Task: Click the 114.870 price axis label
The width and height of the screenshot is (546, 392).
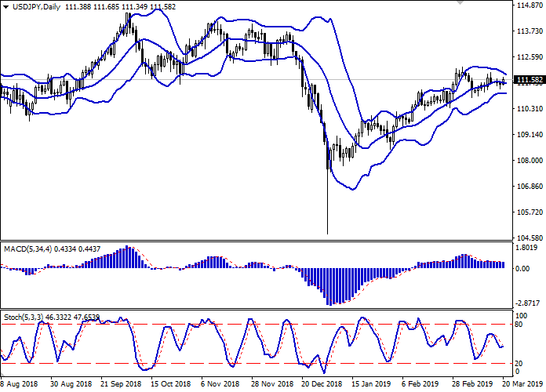Action: click(530, 5)
